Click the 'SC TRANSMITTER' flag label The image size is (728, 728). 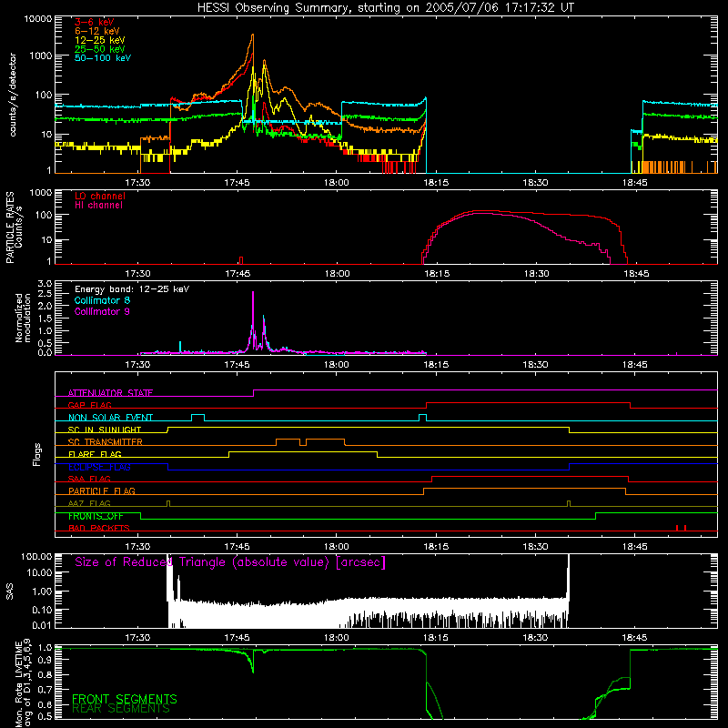point(106,442)
